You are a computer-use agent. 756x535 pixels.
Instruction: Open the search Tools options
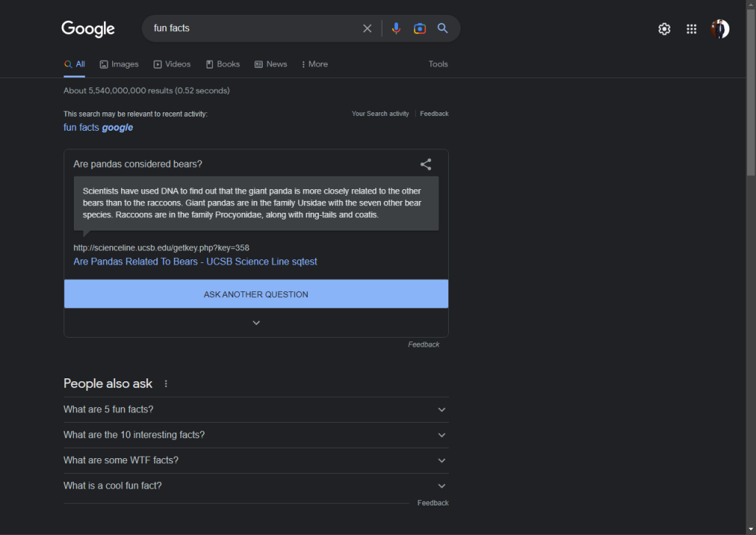coord(438,64)
